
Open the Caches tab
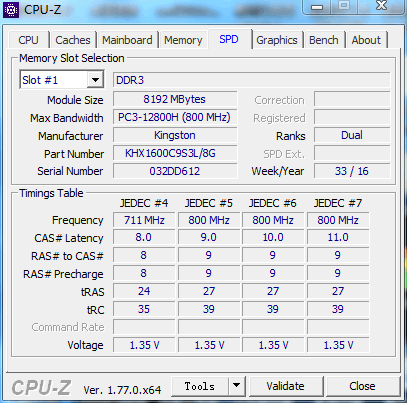[73, 40]
